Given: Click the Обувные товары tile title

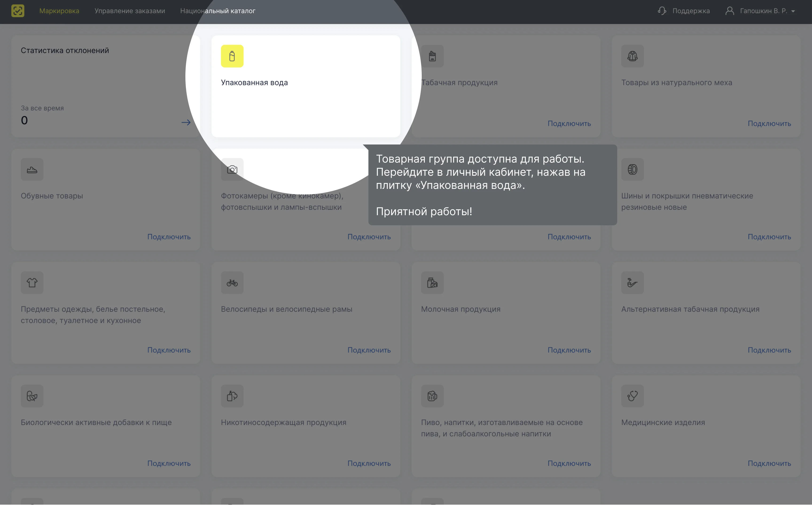Looking at the screenshot, I should click(52, 196).
